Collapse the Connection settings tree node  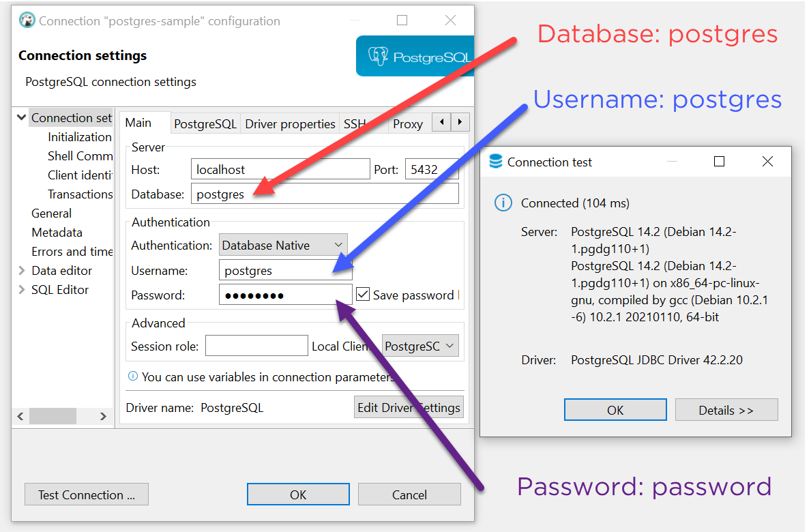22,118
